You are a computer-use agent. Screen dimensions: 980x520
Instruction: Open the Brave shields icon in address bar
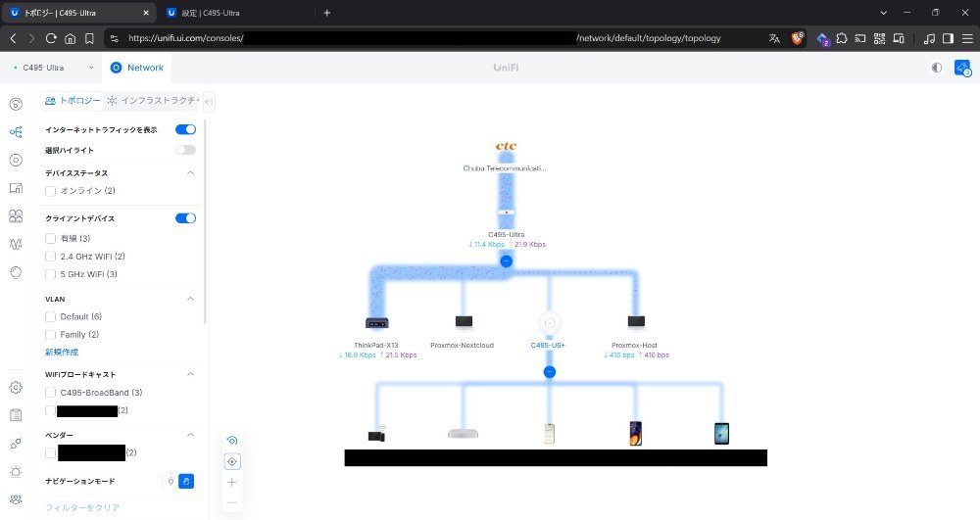[x=797, y=38]
